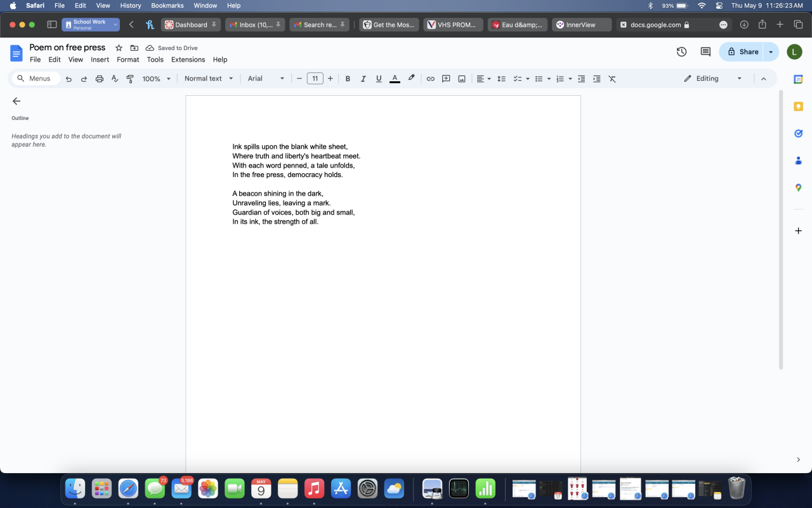Image resolution: width=812 pixels, height=508 pixels.
Task: Insert a link into the poem
Action: tap(430, 79)
